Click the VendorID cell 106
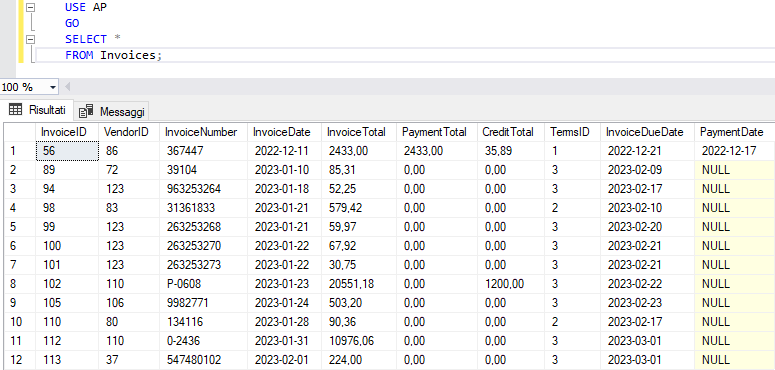The width and height of the screenshot is (775, 370). 129,303
